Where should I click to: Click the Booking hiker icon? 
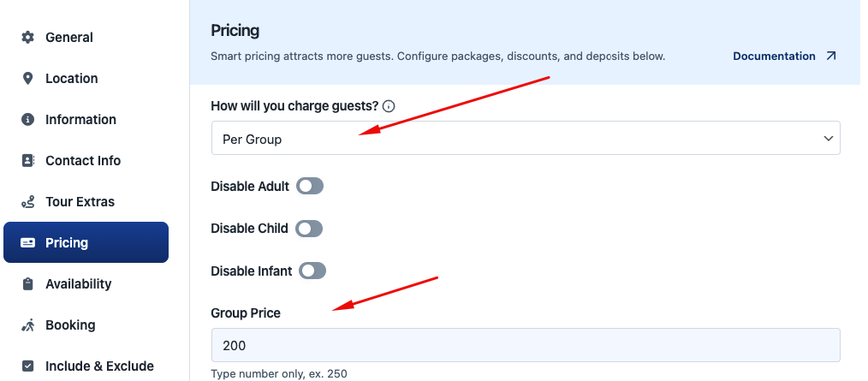[x=27, y=325]
